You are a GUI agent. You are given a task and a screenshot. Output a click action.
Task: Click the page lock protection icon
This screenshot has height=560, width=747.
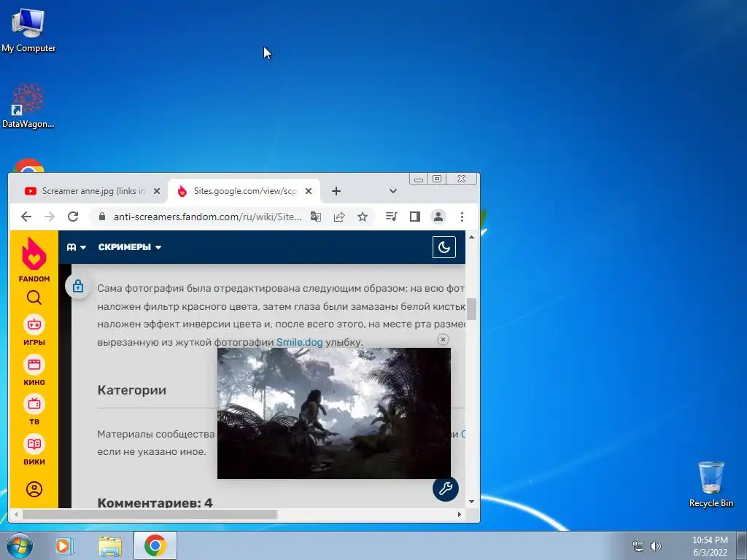(78, 286)
